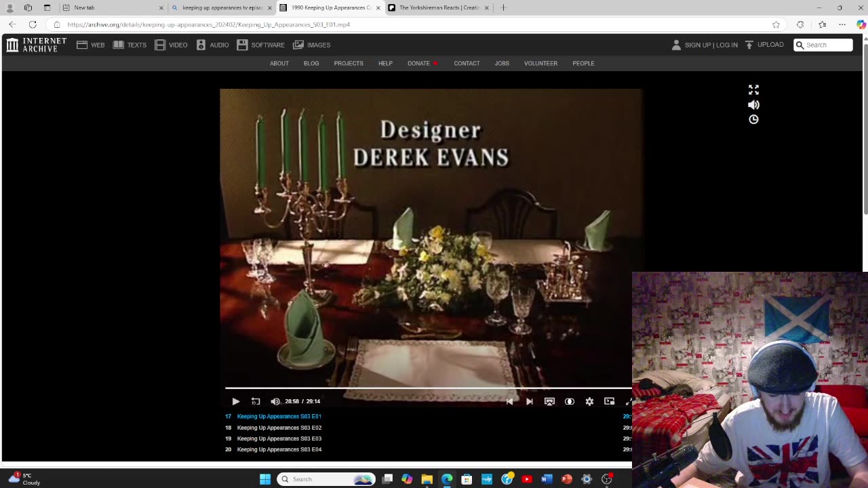Switch to the New tab browser tab
This screenshot has width=868, height=488.
click(x=113, y=7)
